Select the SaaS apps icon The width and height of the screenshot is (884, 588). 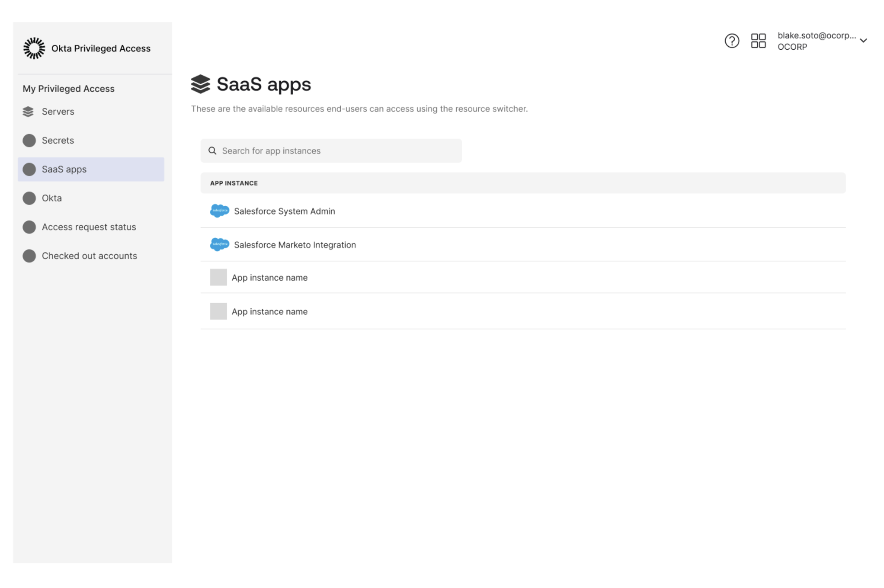(x=29, y=169)
